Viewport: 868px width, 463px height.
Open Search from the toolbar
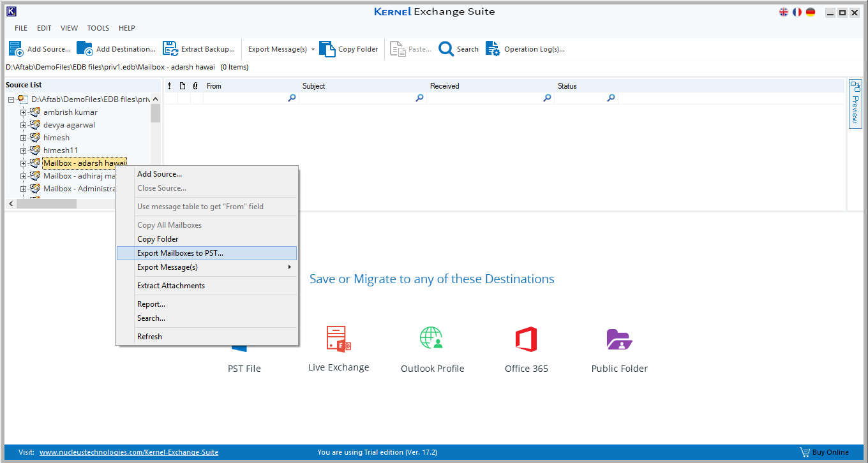446,49
